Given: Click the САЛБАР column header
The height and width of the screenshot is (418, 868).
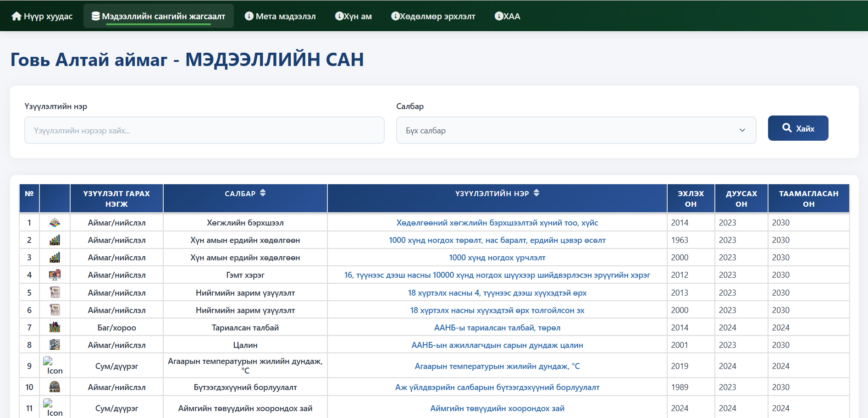Looking at the screenshot, I should (245, 198).
